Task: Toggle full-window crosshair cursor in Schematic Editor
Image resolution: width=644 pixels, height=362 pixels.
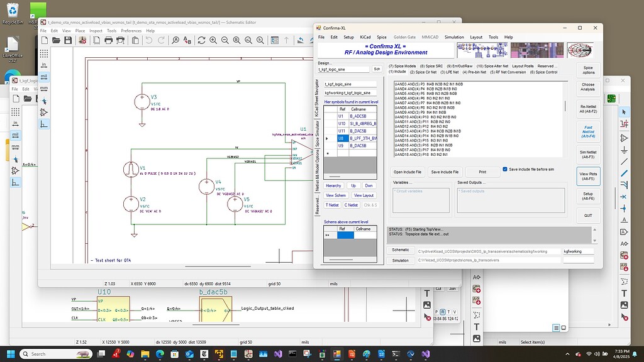Action: click(44, 101)
